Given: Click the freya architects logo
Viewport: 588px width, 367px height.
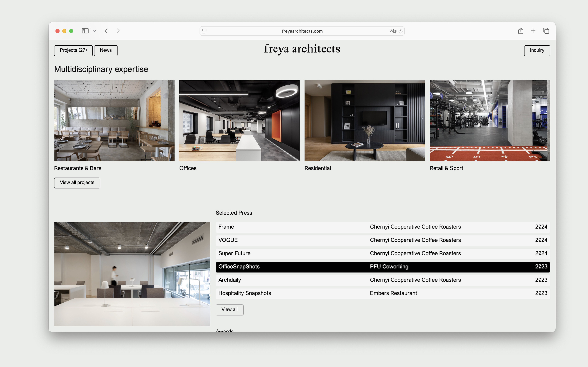Looking at the screenshot, I should point(302,49).
